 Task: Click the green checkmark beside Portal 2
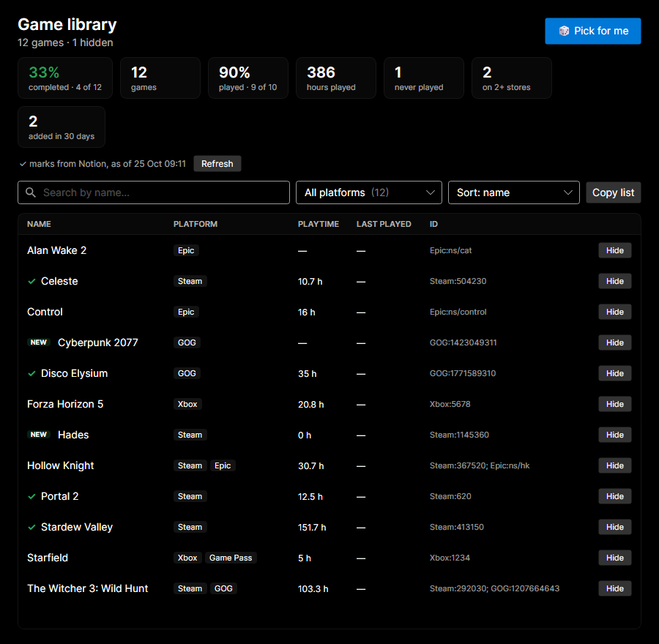pyautogui.click(x=31, y=497)
